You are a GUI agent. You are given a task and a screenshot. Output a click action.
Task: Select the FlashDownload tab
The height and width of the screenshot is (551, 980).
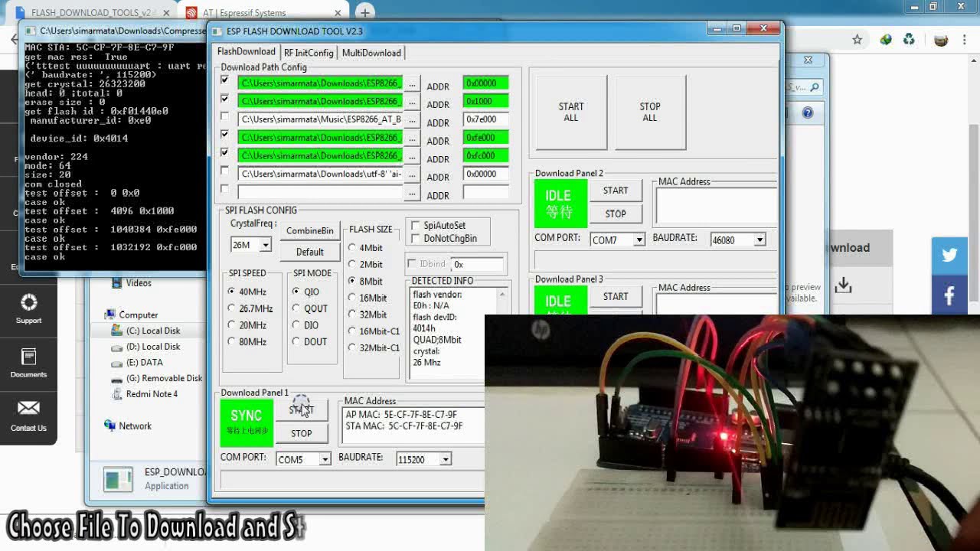click(x=247, y=51)
